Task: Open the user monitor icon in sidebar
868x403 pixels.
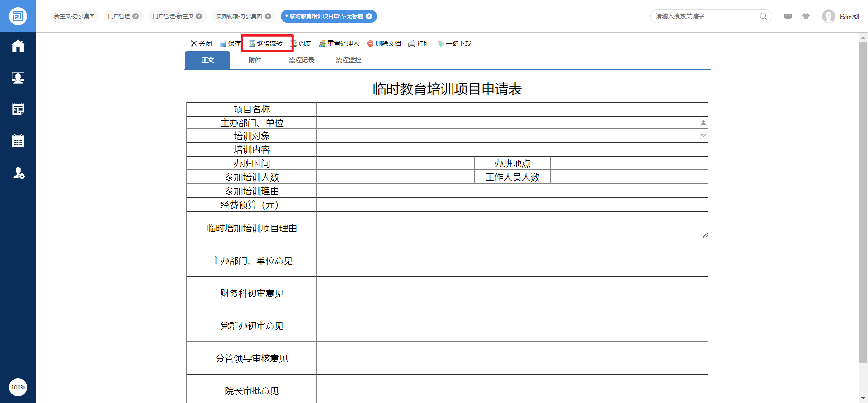Action: (x=18, y=78)
